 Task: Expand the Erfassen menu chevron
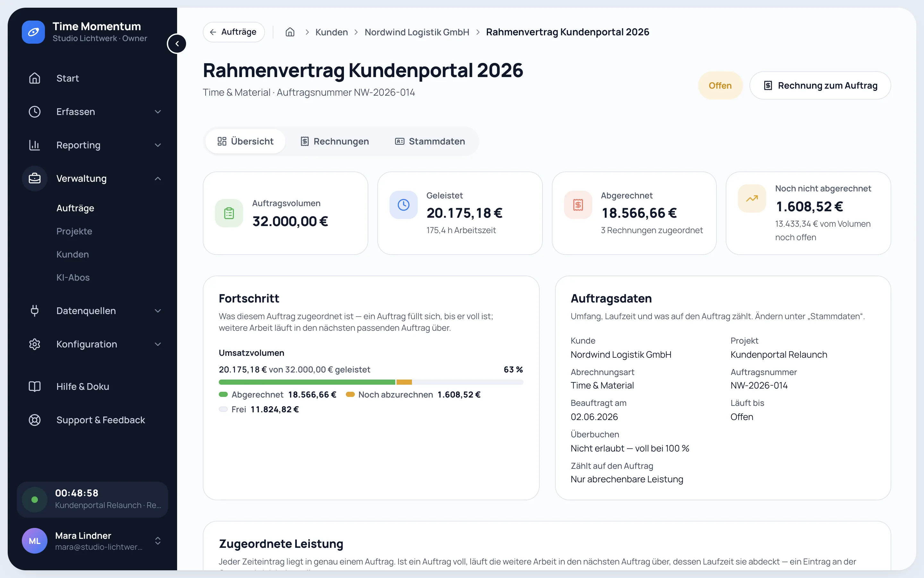[x=158, y=112]
